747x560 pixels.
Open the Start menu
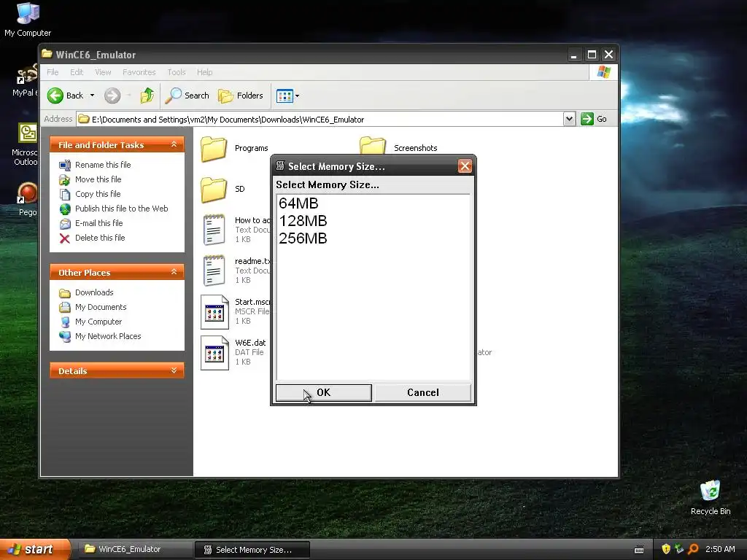pyautogui.click(x=34, y=550)
